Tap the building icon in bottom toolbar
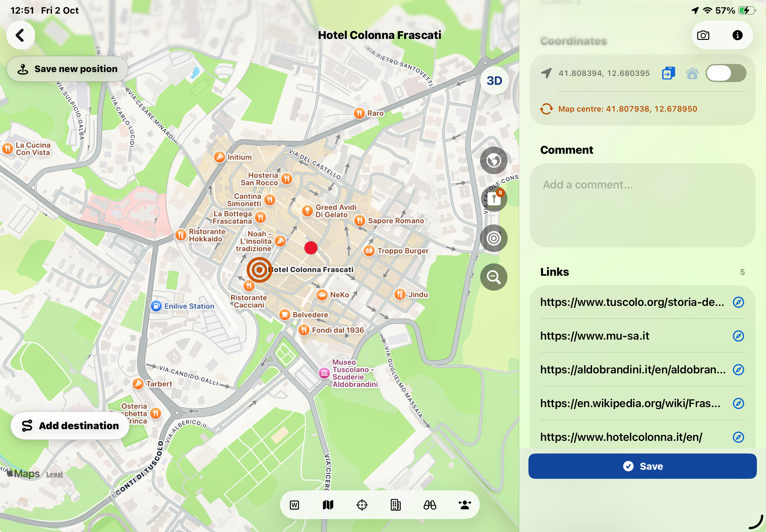This screenshot has width=766, height=532. click(x=396, y=505)
